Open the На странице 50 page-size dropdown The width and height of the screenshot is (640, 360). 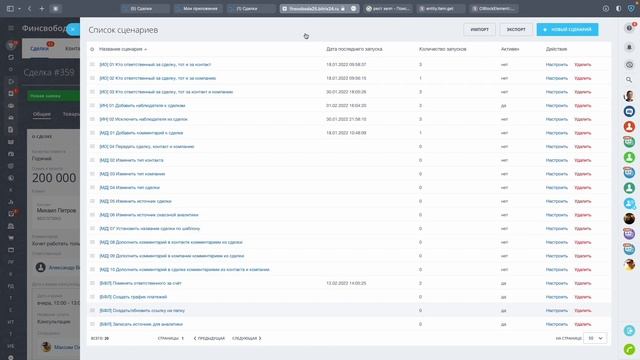coord(595,338)
